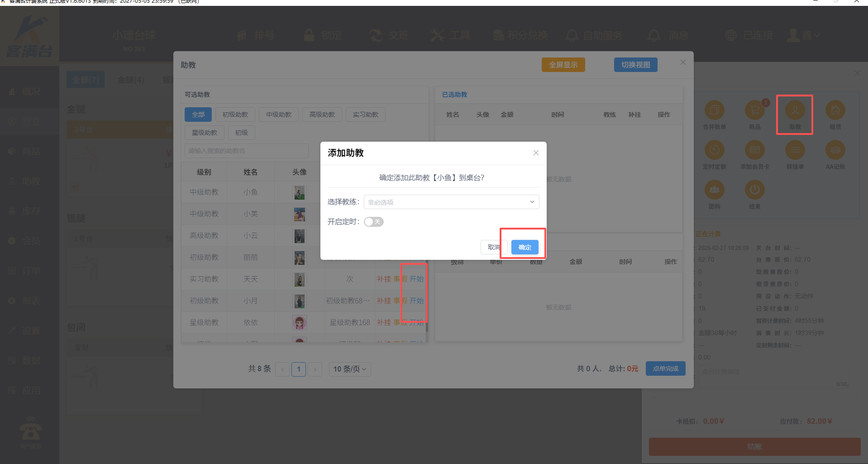This screenshot has height=464, width=868.
Task: Click the 切换视图 button
Action: pos(635,65)
